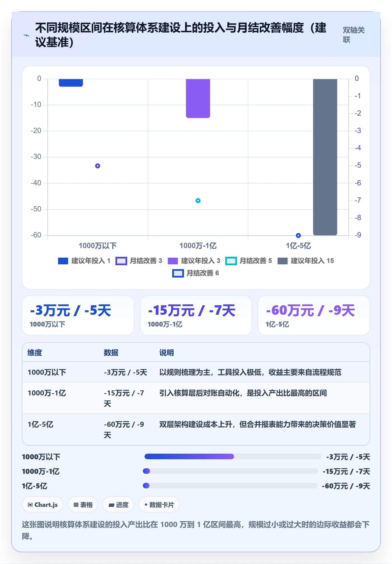The height and width of the screenshot is (564, 392).
Task: Open the -60万元 / -9天 data card
Action: click(x=314, y=315)
